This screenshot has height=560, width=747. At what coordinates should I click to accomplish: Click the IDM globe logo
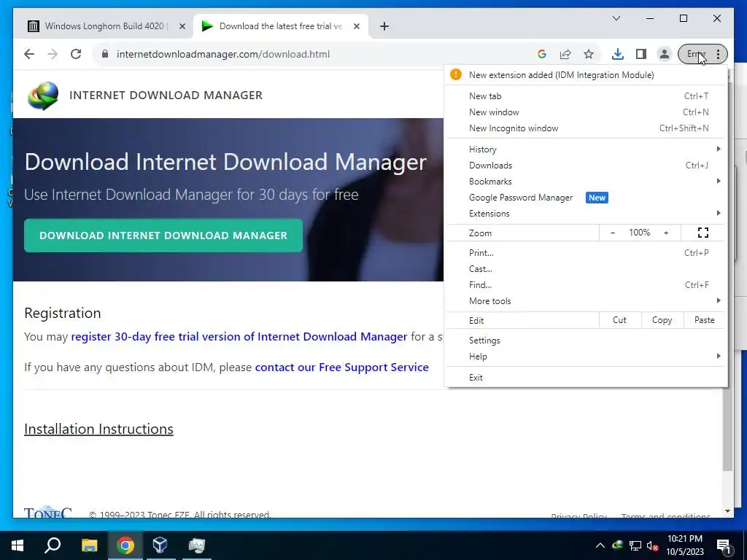pyautogui.click(x=43, y=96)
